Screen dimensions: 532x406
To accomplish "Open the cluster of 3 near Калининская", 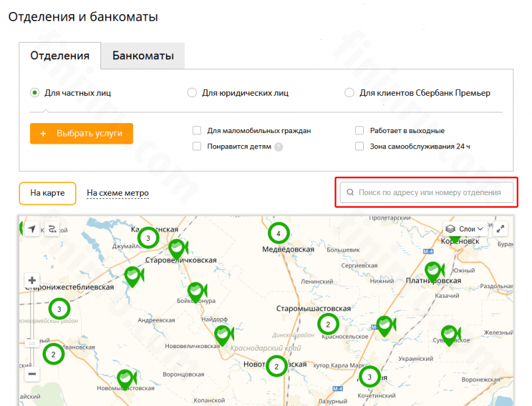I will (x=148, y=238).
